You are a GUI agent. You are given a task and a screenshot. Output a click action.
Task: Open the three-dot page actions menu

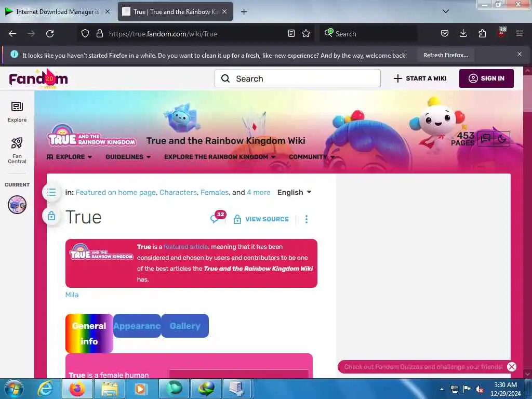tap(307, 219)
